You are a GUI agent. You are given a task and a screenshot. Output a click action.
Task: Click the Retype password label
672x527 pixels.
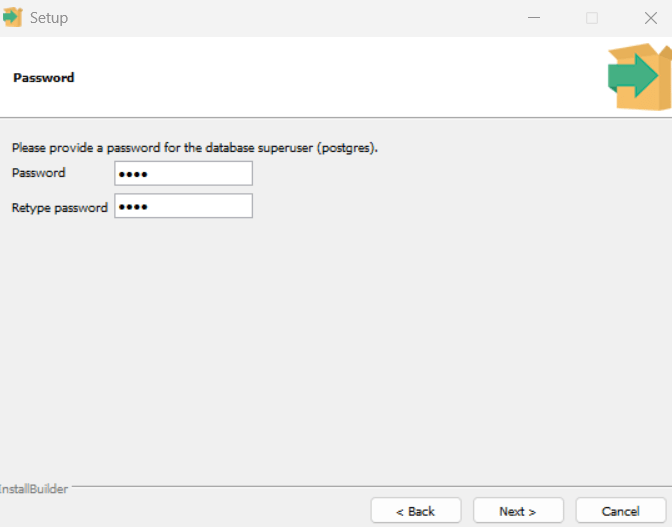(60, 208)
